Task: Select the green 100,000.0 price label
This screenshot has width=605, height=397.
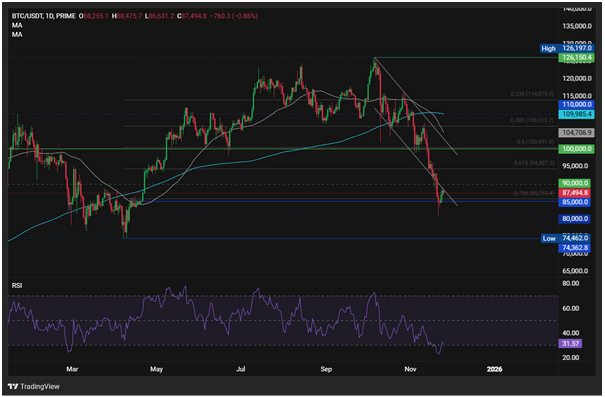Action: point(576,149)
